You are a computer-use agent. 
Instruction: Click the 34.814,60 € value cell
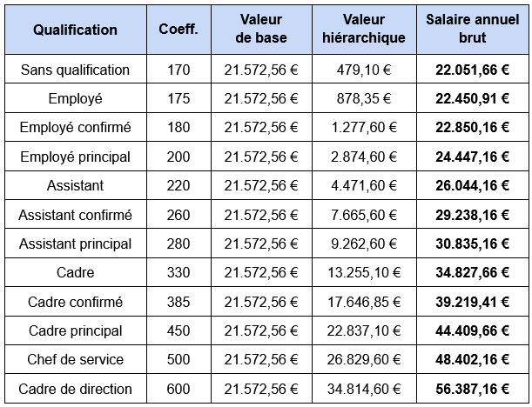[x=364, y=389]
